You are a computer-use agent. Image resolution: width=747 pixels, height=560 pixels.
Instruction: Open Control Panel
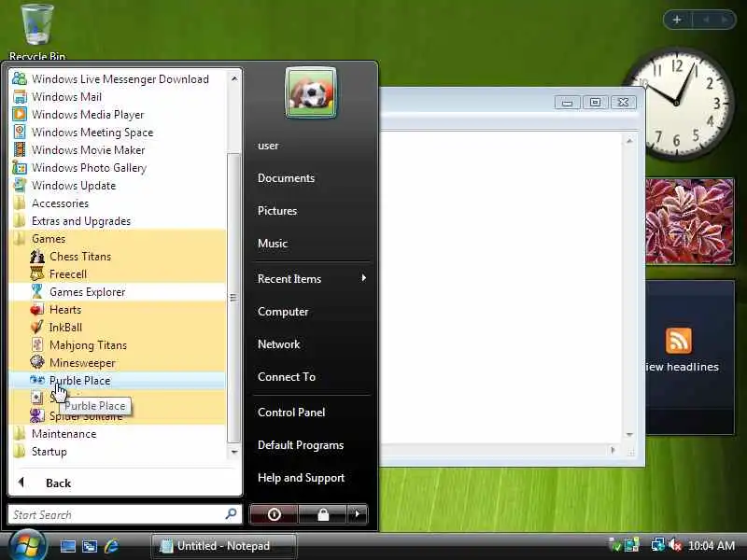click(312, 413)
